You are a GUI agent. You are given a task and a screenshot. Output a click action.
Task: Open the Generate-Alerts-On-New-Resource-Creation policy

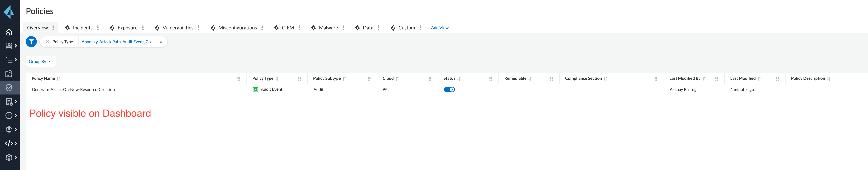point(73,89)
